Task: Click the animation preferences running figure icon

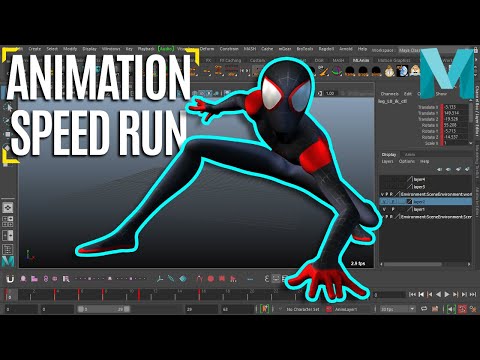Action: pyautogui.click(x=473, y=309)
